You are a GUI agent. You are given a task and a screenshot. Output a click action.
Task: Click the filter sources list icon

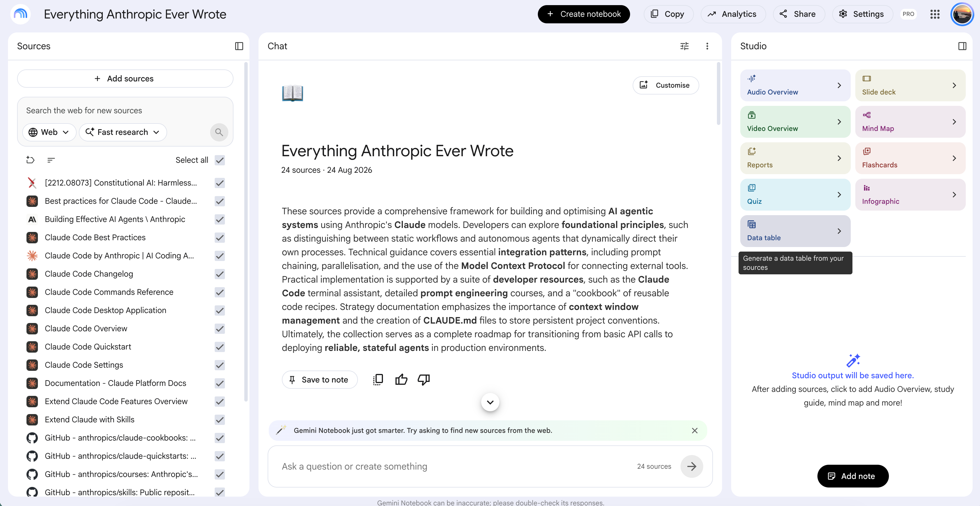(x=51, y=160)
